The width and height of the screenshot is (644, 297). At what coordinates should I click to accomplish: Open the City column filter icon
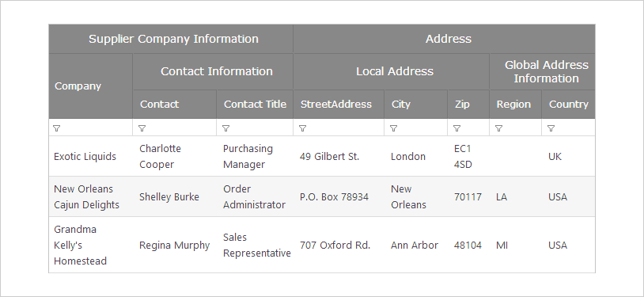(x=393, y=128)
